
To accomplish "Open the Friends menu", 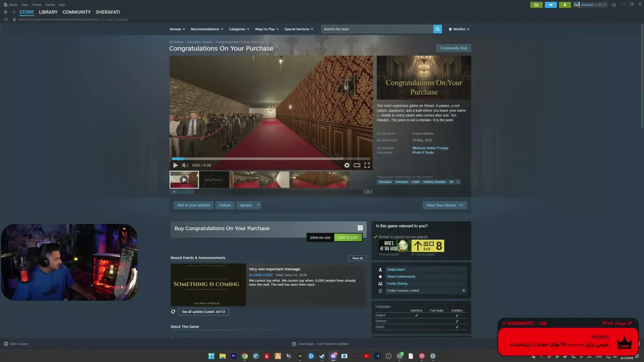I will [37, 5].
